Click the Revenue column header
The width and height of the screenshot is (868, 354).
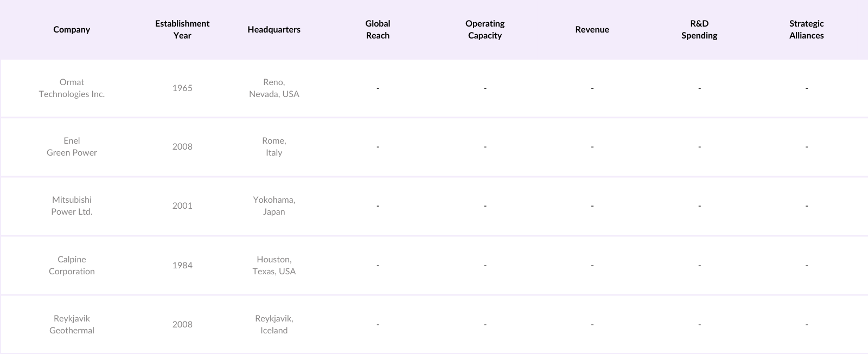pos(592,30)
